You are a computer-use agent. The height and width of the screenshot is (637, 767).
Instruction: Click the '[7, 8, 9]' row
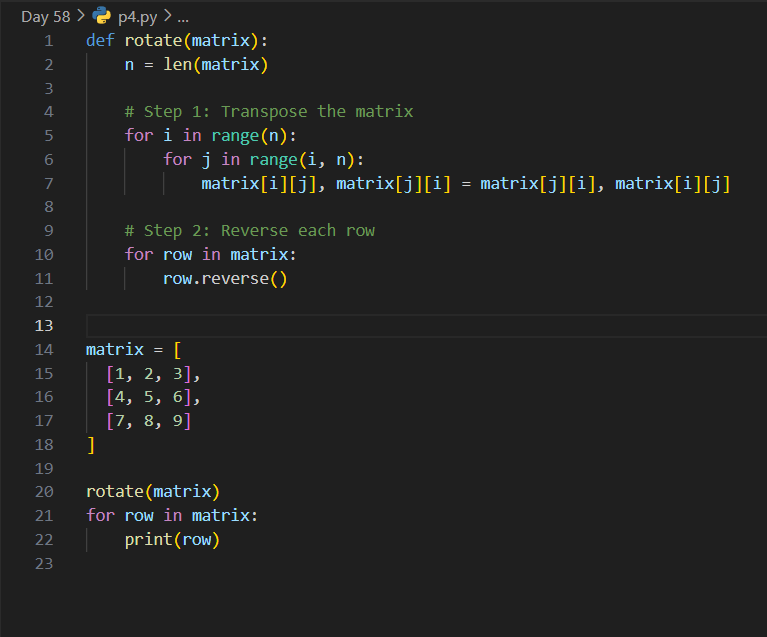[149, 421]
